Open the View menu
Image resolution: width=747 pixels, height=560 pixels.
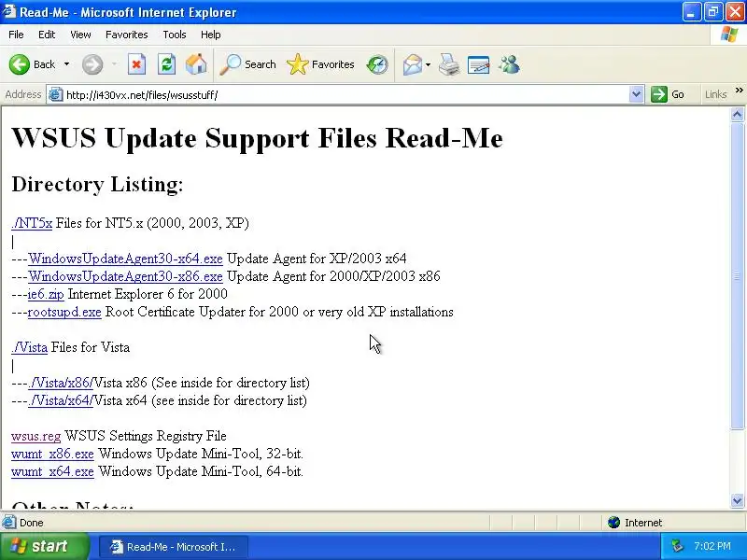80,35
